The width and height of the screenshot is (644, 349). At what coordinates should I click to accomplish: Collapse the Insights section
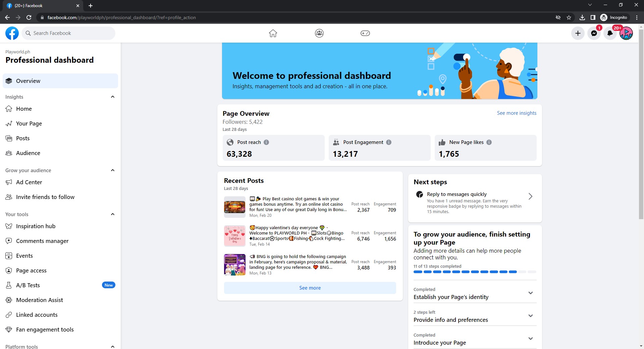click(x=113, y=97)
